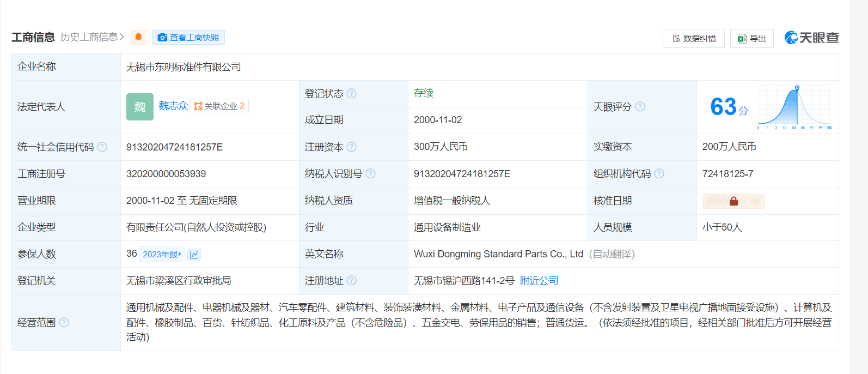
Task: Click help icon beside 注册资本
Action: coord(352,147)
